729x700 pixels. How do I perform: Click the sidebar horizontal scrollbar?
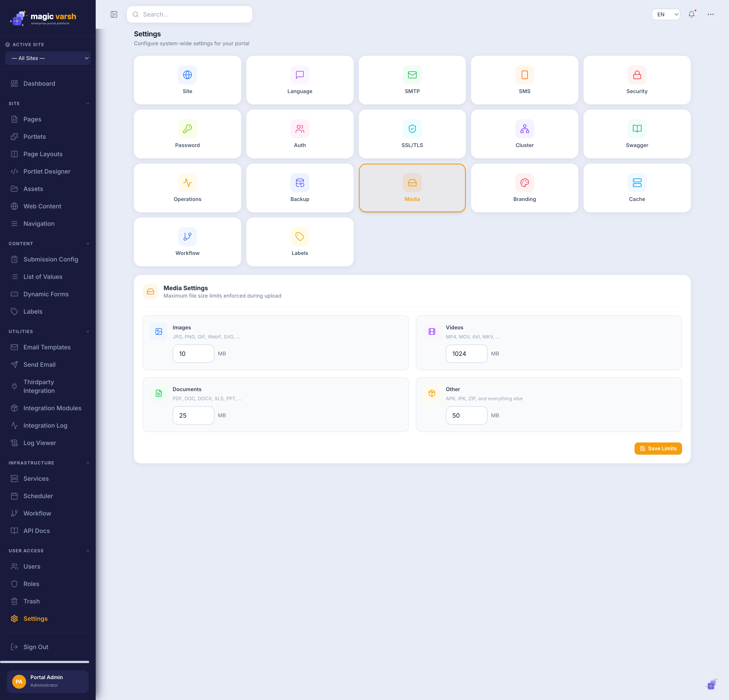click(x=45, y=662)
